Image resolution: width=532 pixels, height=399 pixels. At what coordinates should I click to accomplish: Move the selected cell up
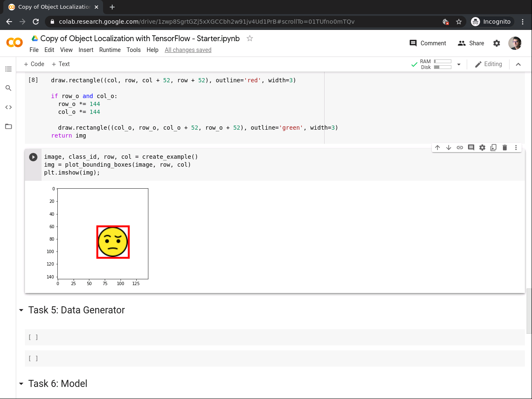[437, 148]
